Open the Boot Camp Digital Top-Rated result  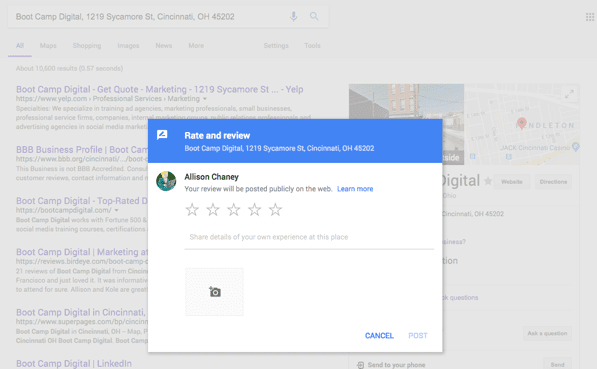tap(82, 201)
